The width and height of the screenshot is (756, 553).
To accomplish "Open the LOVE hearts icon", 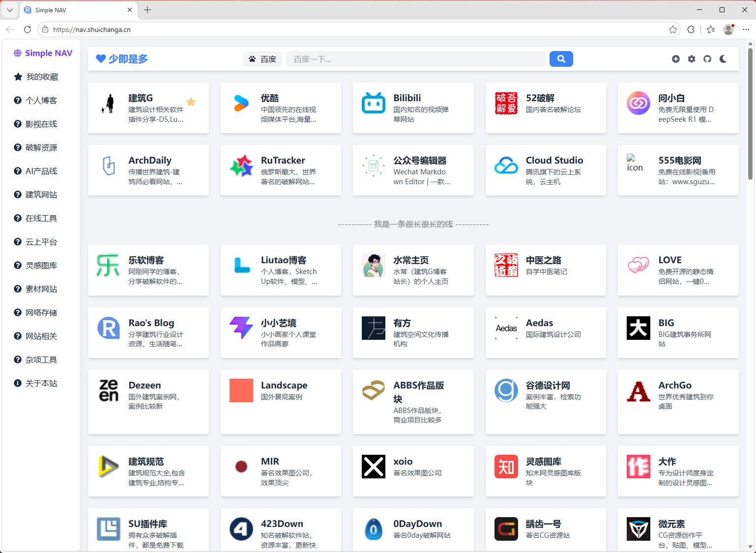I will pos(639,265).
